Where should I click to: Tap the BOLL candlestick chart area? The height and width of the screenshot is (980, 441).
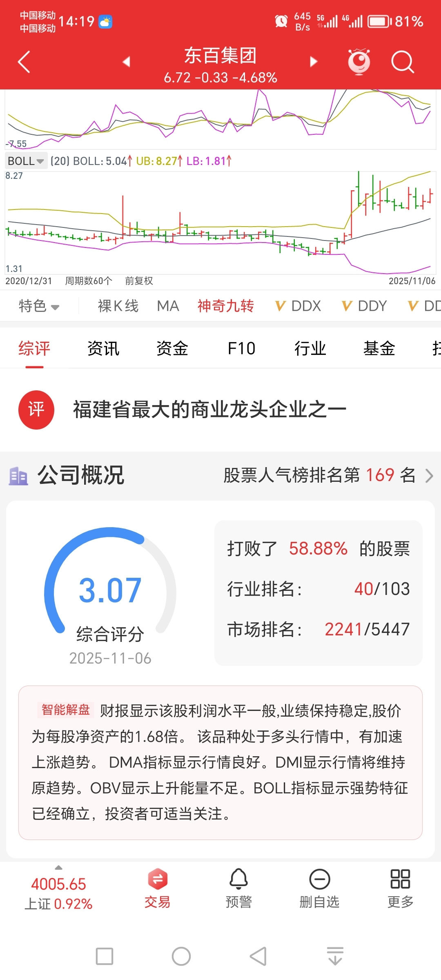coord(220,223)
